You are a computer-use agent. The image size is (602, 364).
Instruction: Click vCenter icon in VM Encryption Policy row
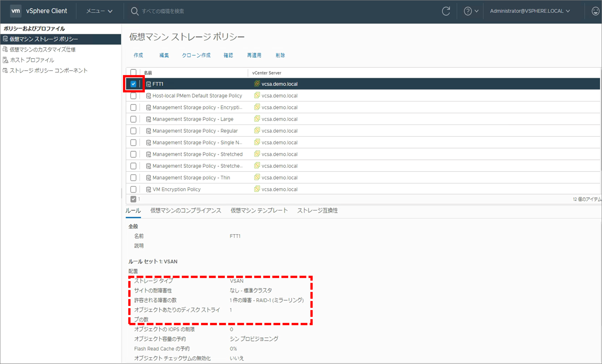point(257,189)
